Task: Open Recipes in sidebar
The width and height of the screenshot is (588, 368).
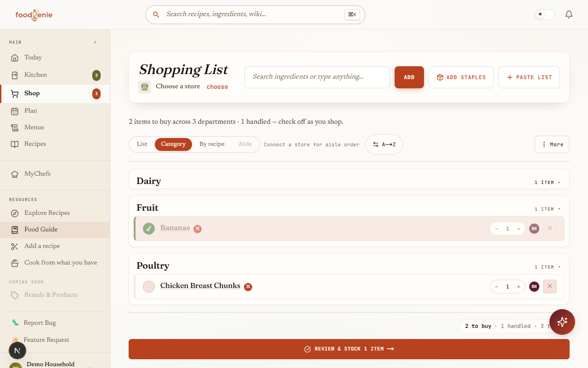Action: tap(55, 144)
